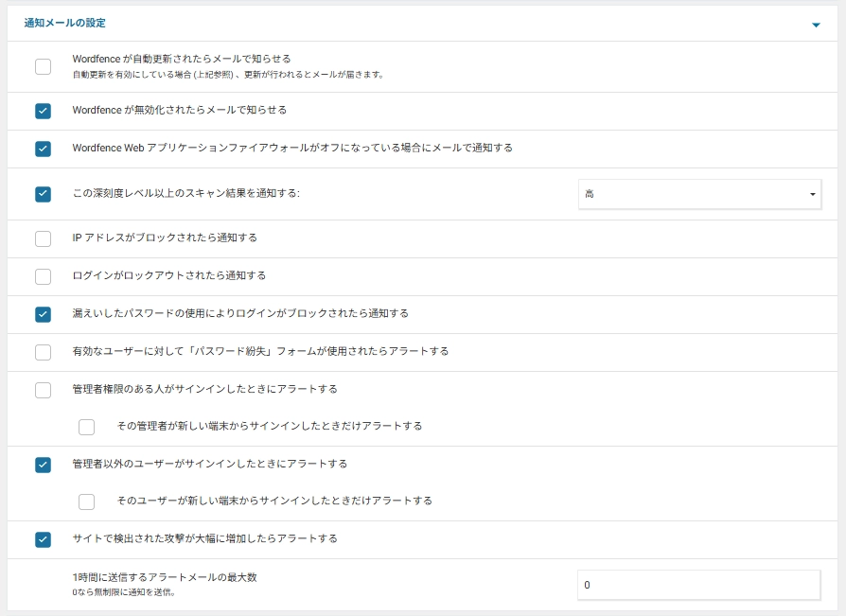Check alert only for user new device sign-ins
Screen dimensions: 846x616
(x=86, y=502)
